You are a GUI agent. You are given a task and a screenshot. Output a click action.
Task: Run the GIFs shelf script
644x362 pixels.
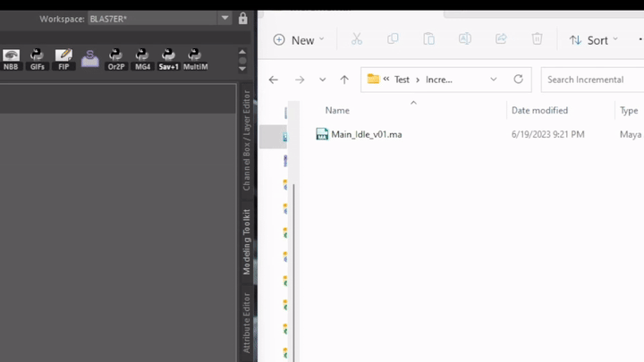click(x=37, y=60)
